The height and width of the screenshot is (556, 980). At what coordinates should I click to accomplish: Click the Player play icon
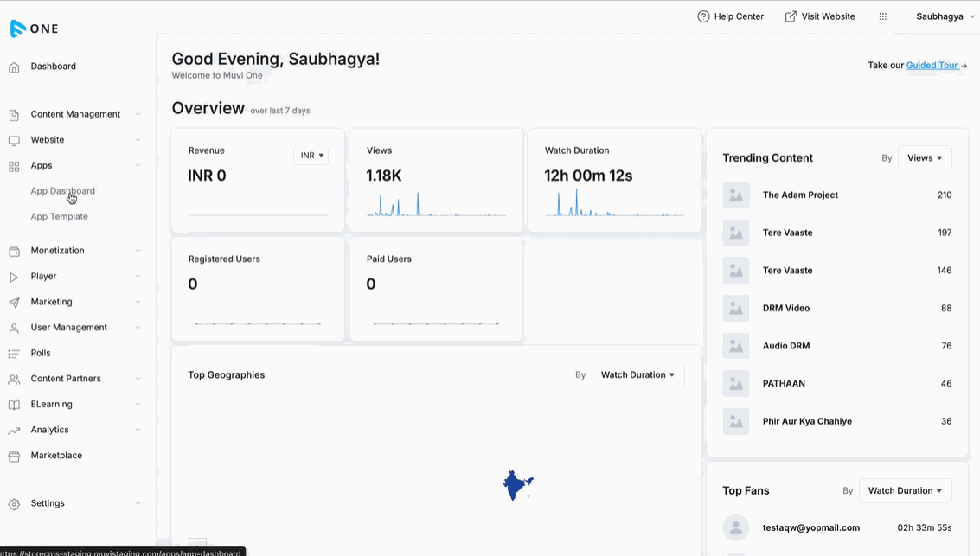click(14, 277)
